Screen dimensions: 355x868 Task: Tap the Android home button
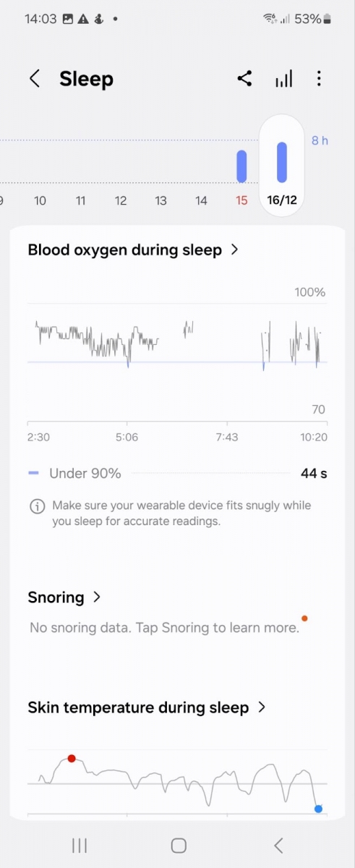click(179, 845)
